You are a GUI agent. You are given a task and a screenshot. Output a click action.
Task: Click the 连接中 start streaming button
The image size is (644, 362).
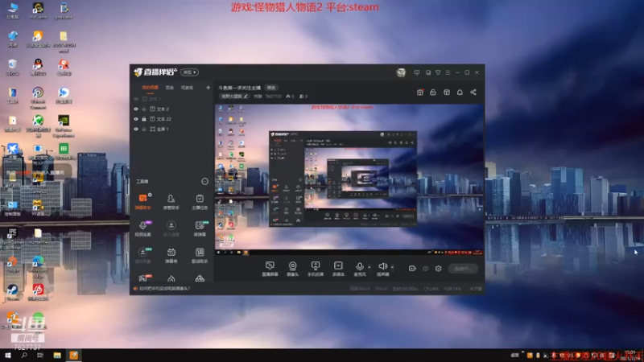(x=462, y=269)
